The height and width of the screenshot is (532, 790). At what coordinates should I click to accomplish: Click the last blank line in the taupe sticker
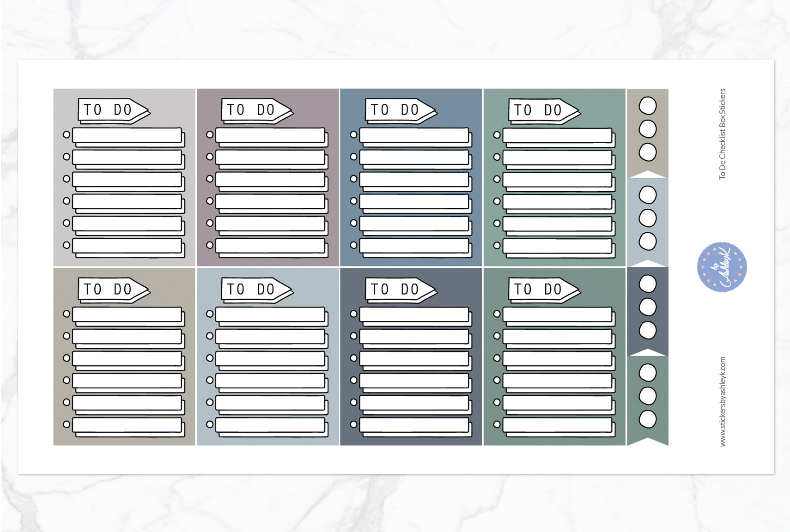pyautogui.click(x=127, y=425)
